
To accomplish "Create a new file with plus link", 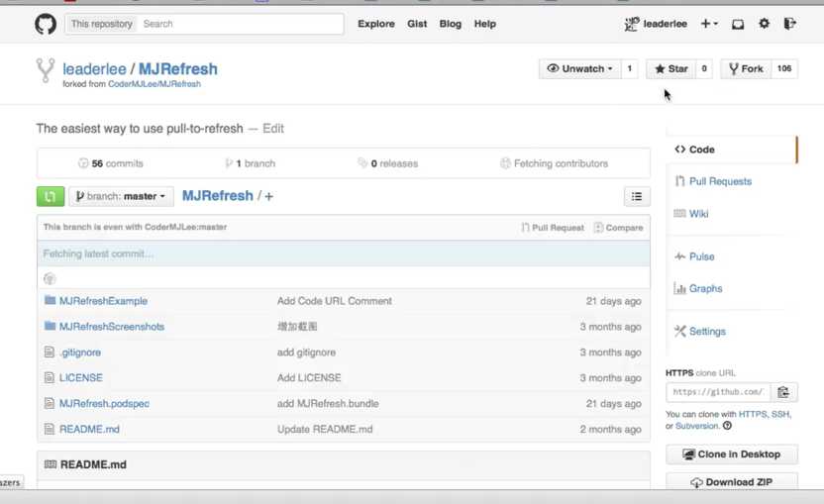I will point(269,197).
